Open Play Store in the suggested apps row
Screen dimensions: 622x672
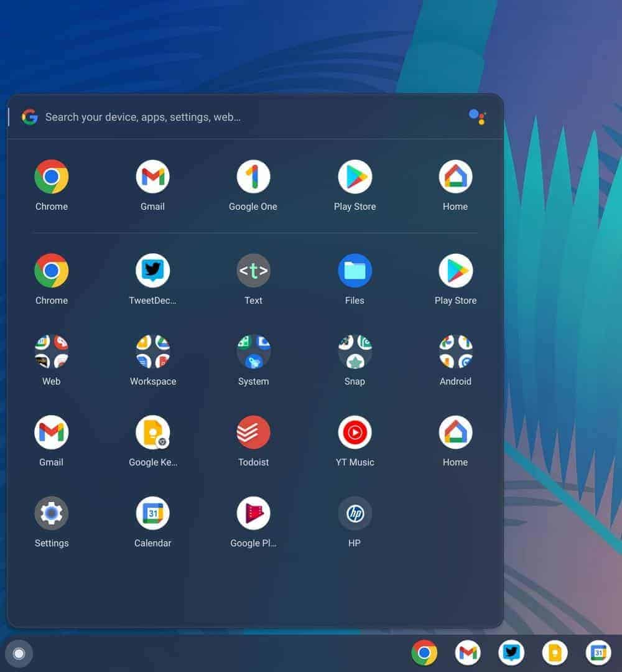tap(355, 177)
